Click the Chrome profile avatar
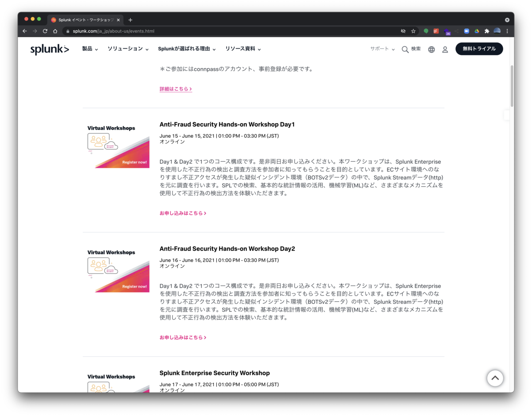Image resolution: width=532 pixels, height=416 pixels. click(x=497, y=31)
